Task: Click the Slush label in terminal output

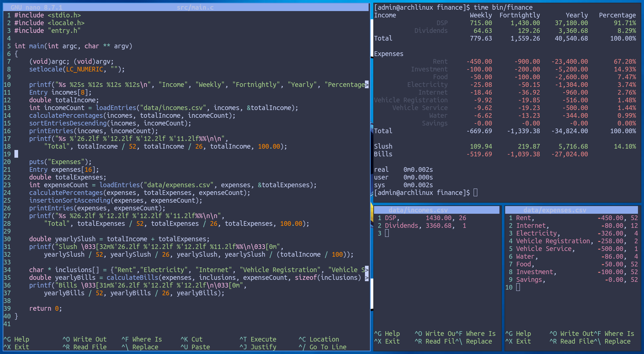Action: 383,146
